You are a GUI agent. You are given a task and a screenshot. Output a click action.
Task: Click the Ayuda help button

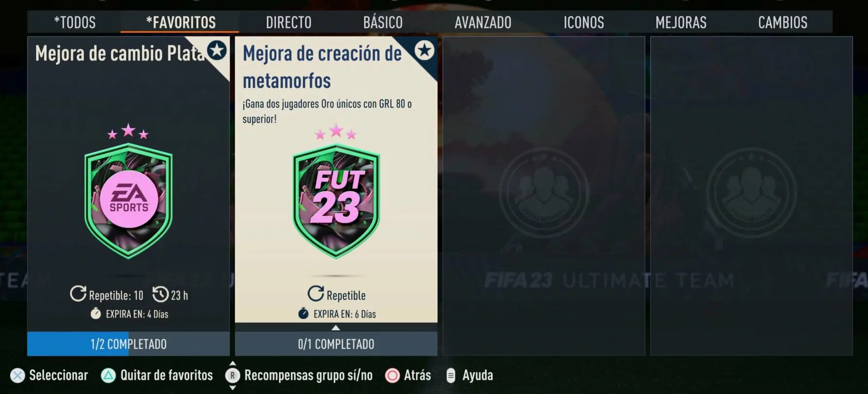(x=469, y=376)
